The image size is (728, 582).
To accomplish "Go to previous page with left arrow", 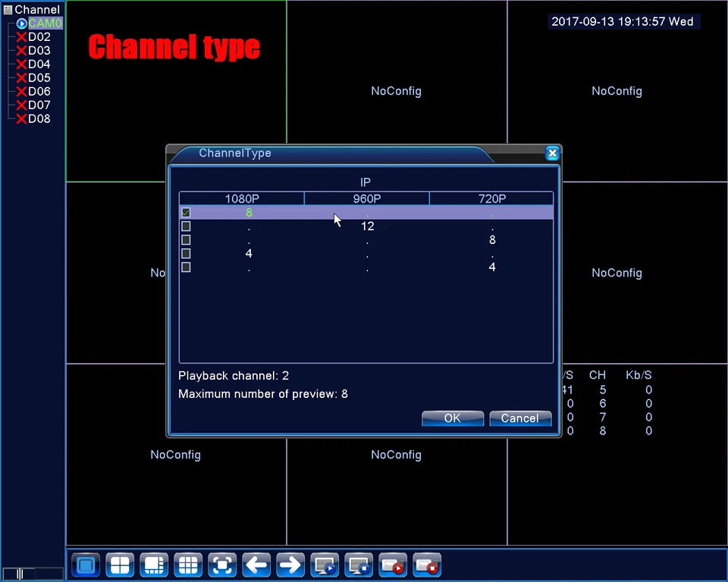I will (256, 565).
